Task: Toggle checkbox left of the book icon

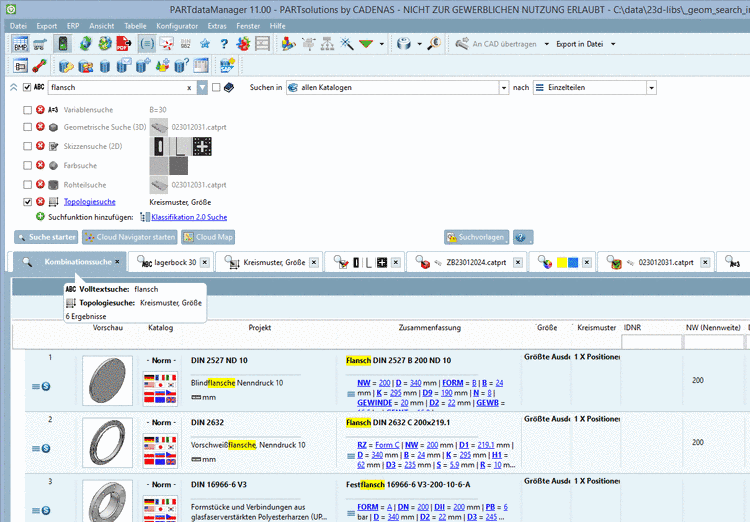Action: (216, 88)
